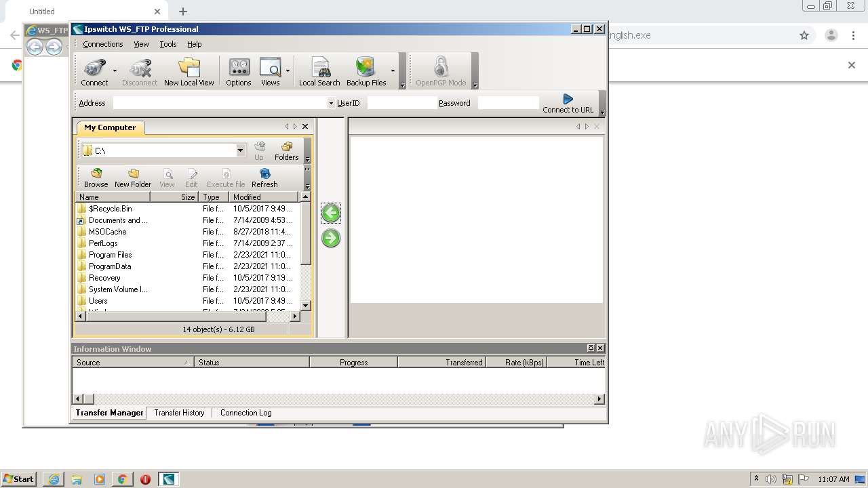
Task: Launch Local Search tool
Action: (x=319, y=71)
